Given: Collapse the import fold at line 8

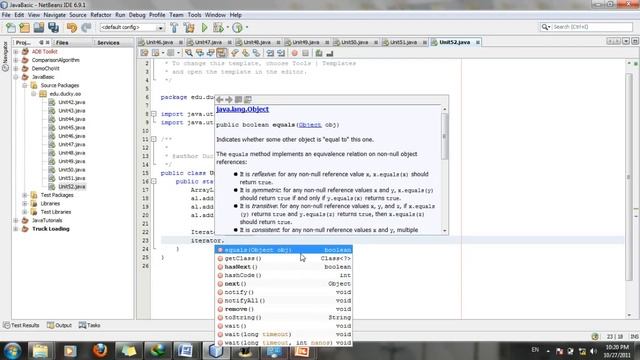Looking at the screenshot, I should (154, 114).
